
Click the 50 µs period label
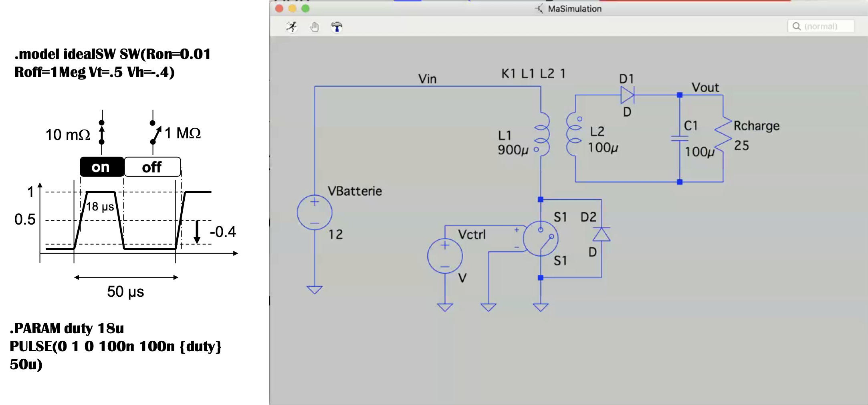click(x=125, y=292)
